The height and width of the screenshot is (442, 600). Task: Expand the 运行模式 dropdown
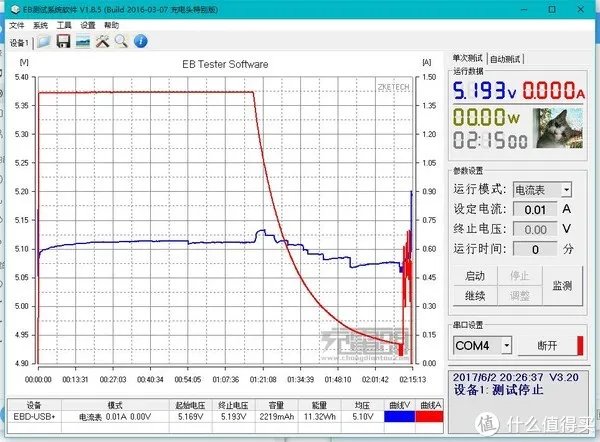(x=567, y=190)
